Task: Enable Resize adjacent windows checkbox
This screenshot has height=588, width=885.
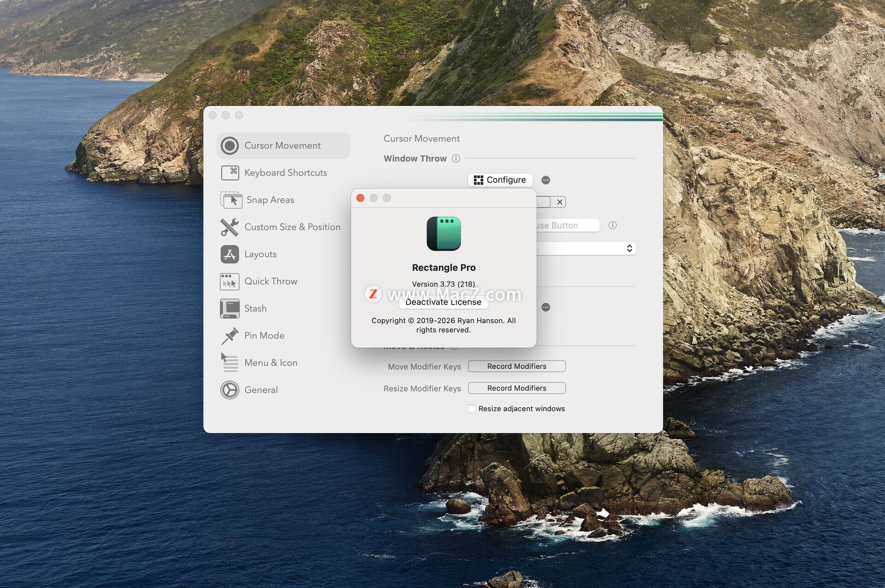Action: (472, 409)
